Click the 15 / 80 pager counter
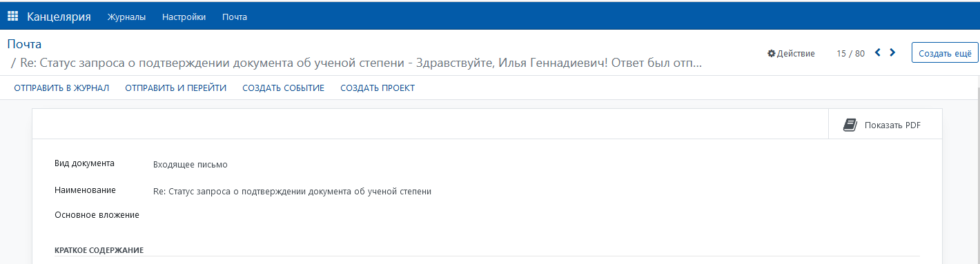980x264 pixels. click(x=850, y=53)
